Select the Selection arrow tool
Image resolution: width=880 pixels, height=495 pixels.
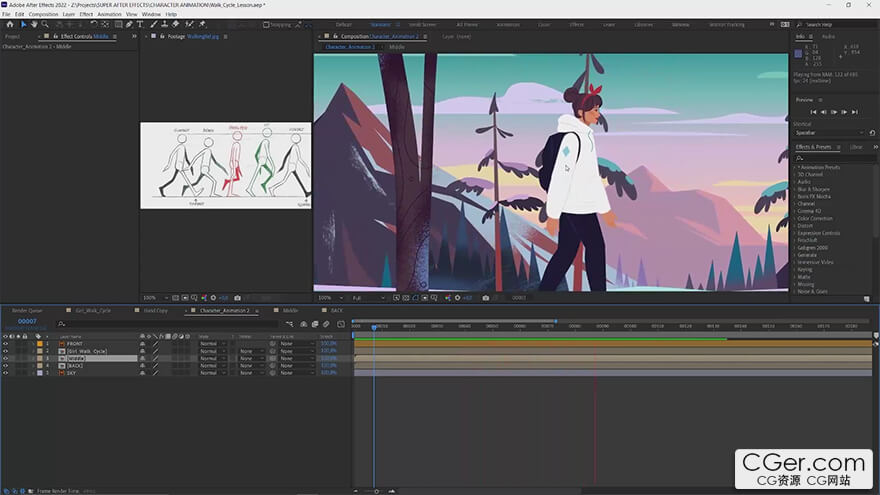click(x=23, y=24)
